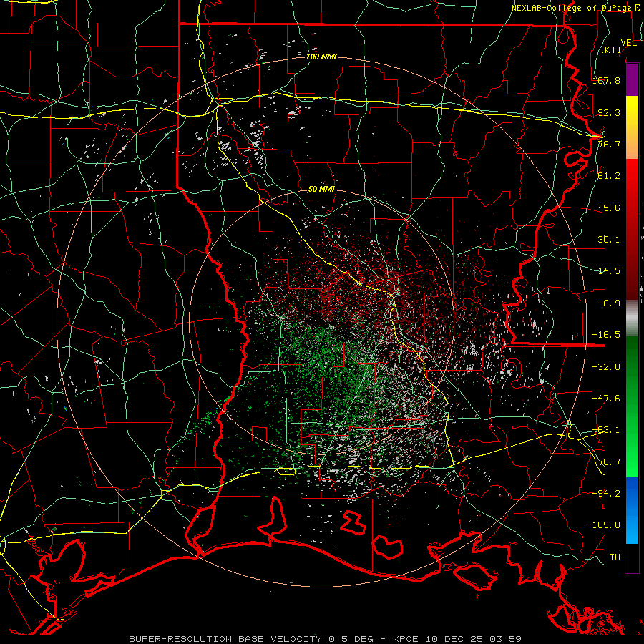This screenshot has width=644, height=644.
Task: Click the gray zero-velocity color bar segment
Action: [632, 318]
